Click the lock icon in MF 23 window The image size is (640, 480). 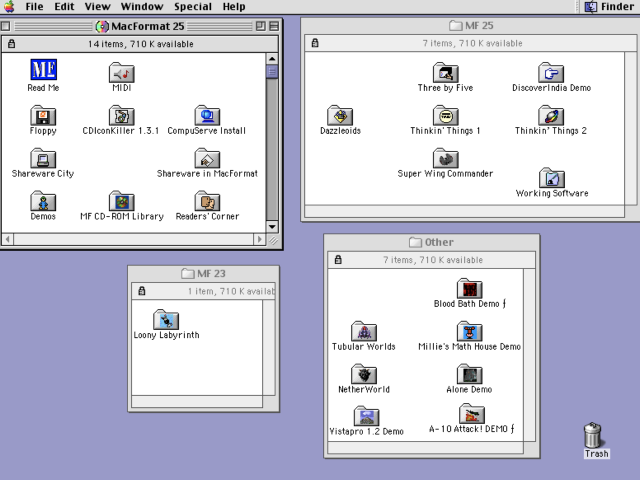pyautogui.click(x=142, y=291)
